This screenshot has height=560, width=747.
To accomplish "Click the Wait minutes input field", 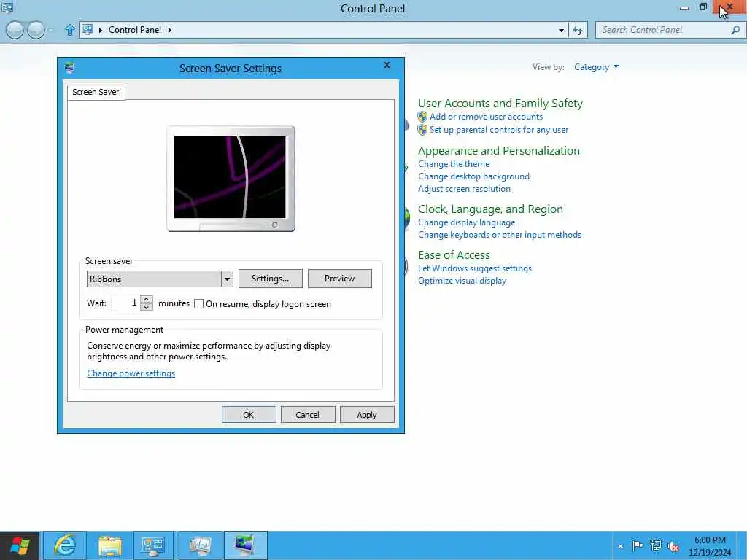I will (125, 303).
